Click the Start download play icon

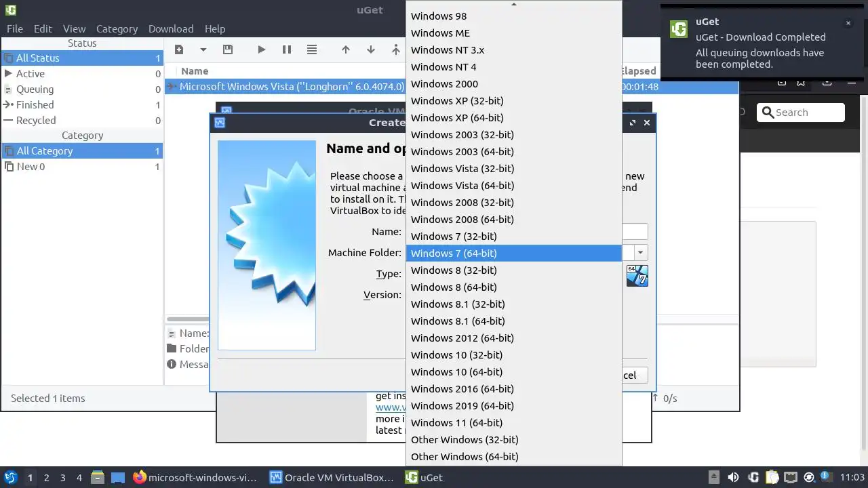pyautogui.click(x=262, y=49)
